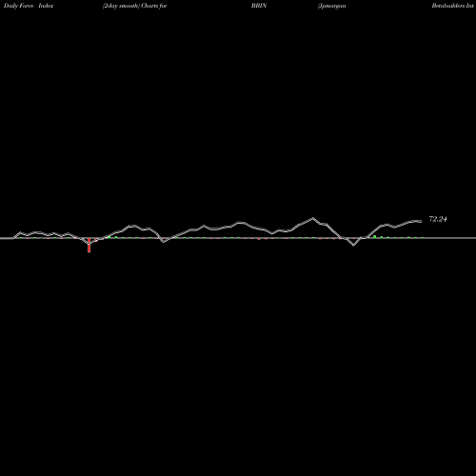Click the '(Jpmorgan' header text

coord(332,6)
